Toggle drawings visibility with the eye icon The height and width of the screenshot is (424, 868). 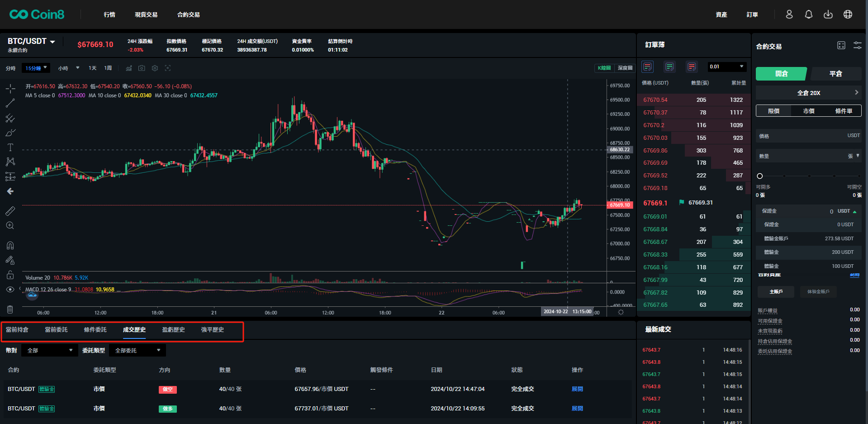tap(10, 290)
